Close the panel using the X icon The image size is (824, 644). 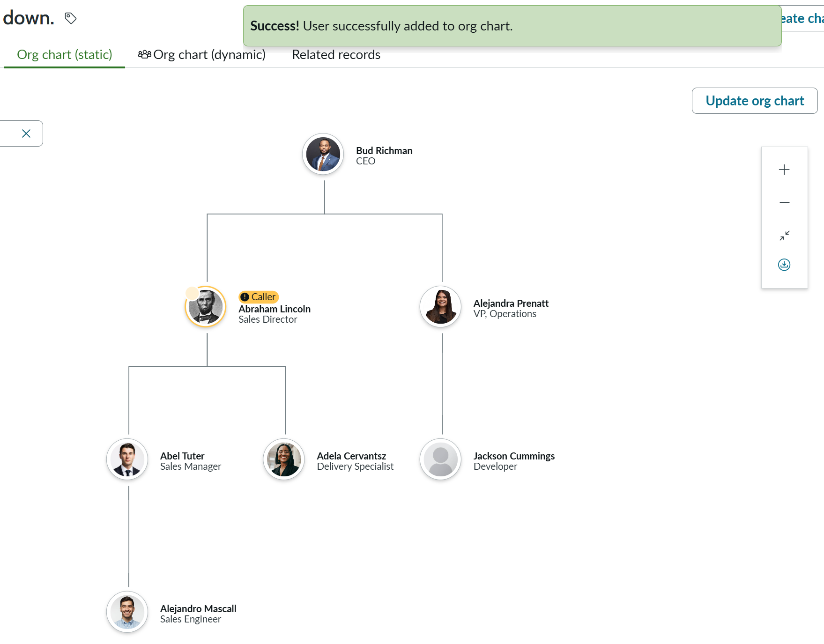click(25, 133)
